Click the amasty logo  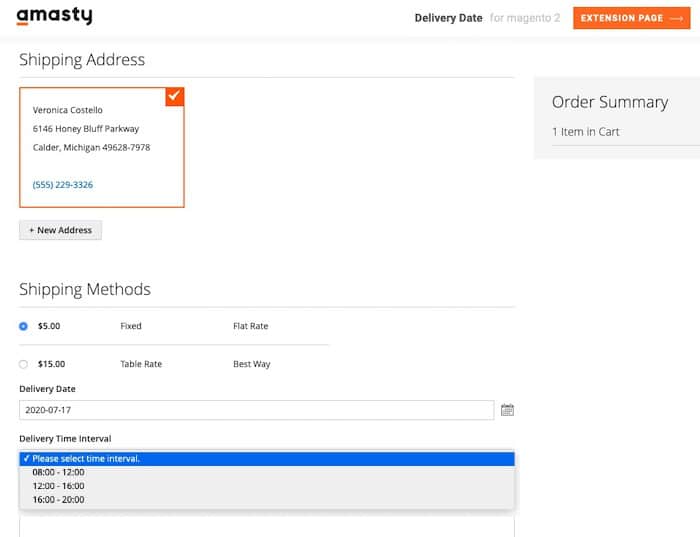[x=54, y=17]
